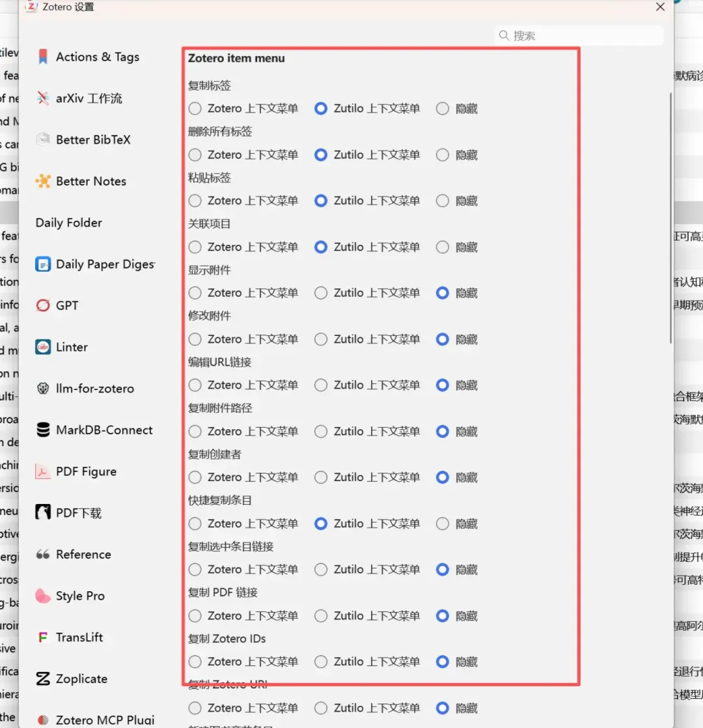Select Zutilo 上下文菜单 for 粘贴标签
703x728 pixels.
(x=321, y=201)
